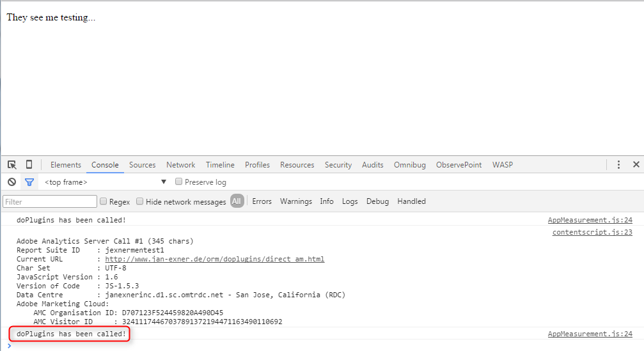Open the direct_am.html Current URL link
Viewport: 644px width, 351px height.
click(x=214, y=259)
